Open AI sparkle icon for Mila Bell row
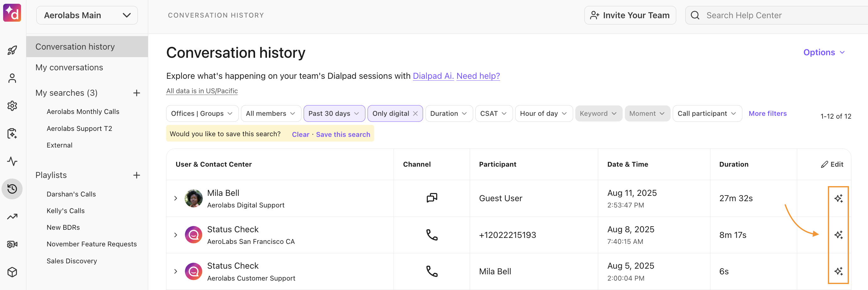Viewport: 868px width, 290px height. point(838,198)
